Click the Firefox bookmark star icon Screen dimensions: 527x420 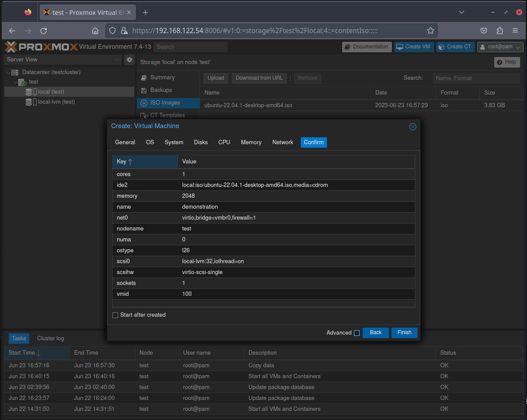click(430, 30)
